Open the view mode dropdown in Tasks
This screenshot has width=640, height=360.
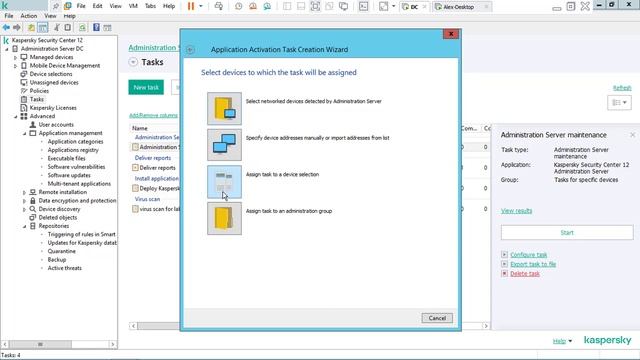619,102
